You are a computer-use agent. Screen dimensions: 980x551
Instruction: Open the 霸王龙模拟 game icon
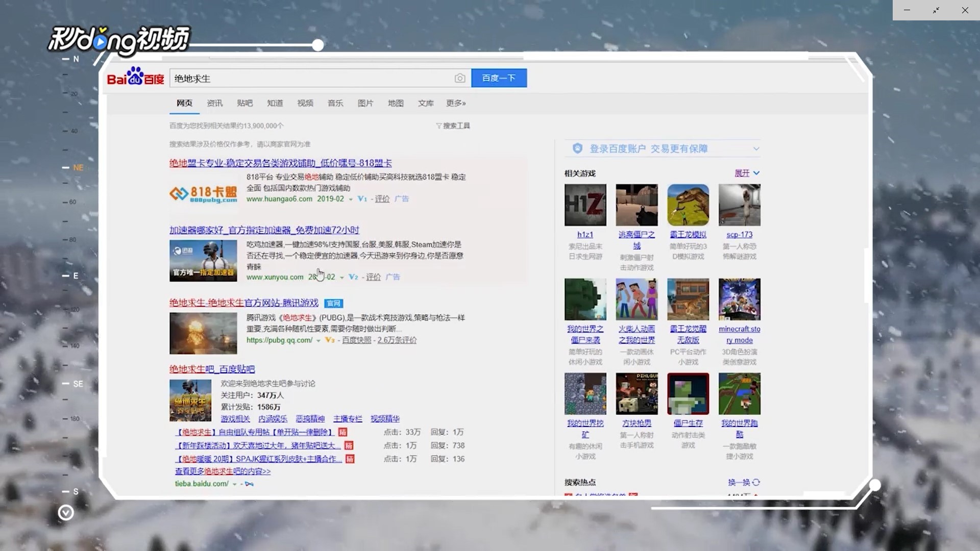[x=688, y=205]
